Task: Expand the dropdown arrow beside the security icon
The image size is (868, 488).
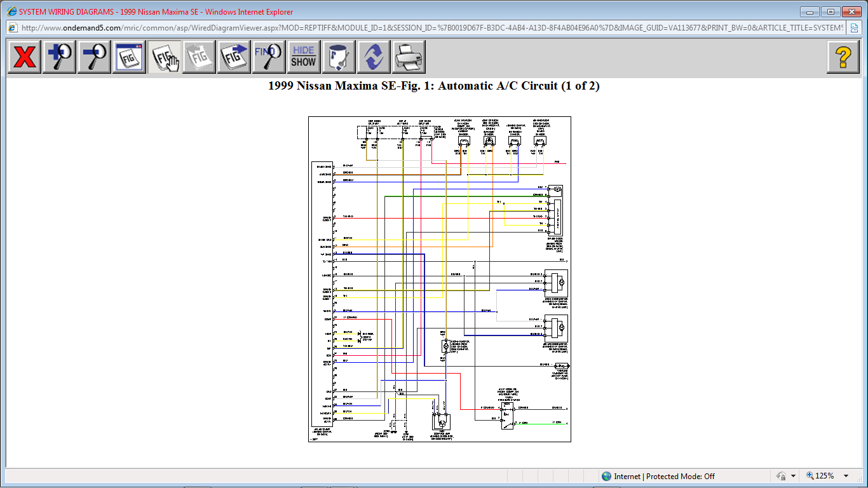Action: [x=793, y=476]
